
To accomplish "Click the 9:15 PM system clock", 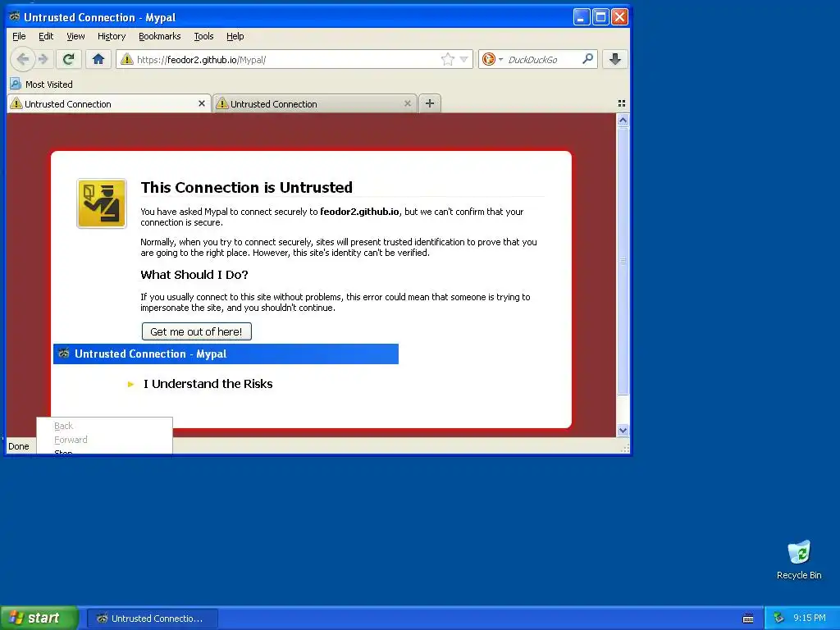I will coord(810,619).
